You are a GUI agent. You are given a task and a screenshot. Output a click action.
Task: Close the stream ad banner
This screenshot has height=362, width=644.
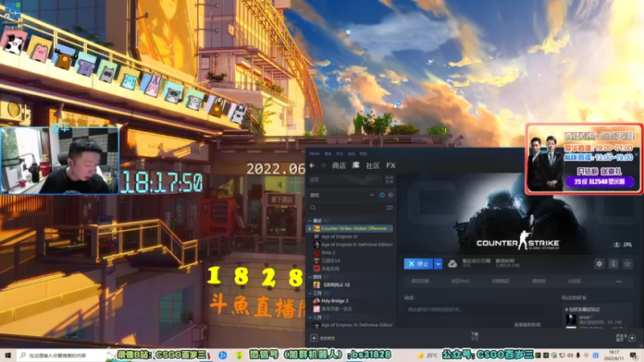636,154
